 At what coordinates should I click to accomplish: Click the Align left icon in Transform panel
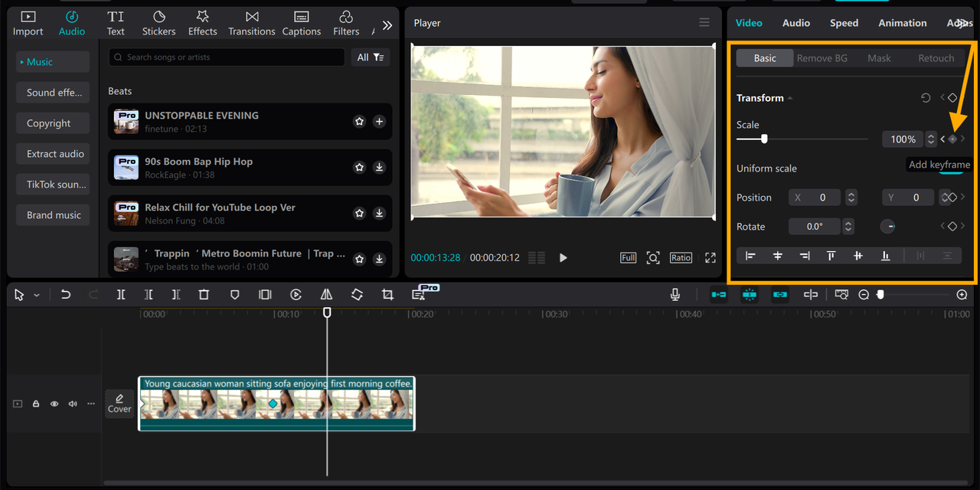click(x=751, y=255)
